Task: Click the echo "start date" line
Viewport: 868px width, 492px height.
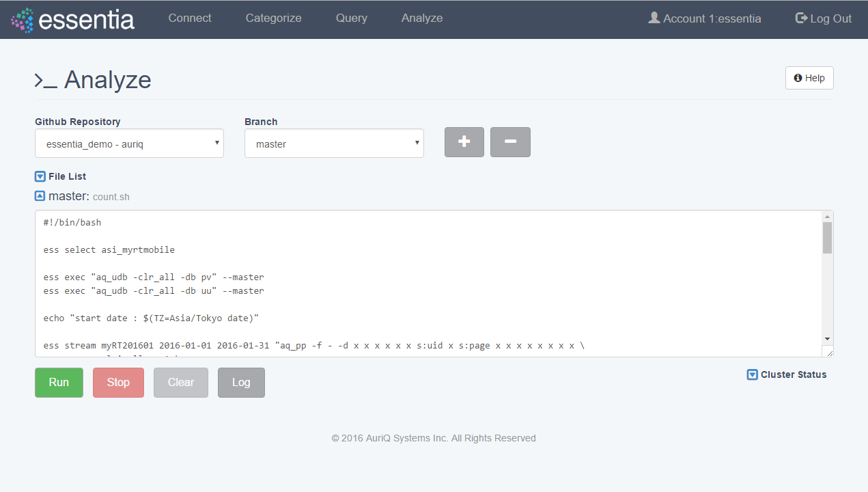Action: tap(152, 318)
